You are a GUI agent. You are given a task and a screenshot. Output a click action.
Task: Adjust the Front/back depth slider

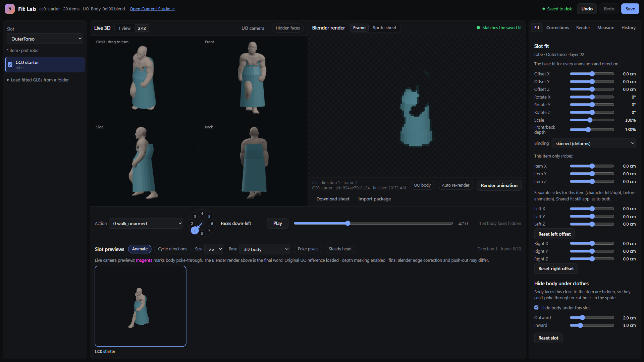coord(592,130)
